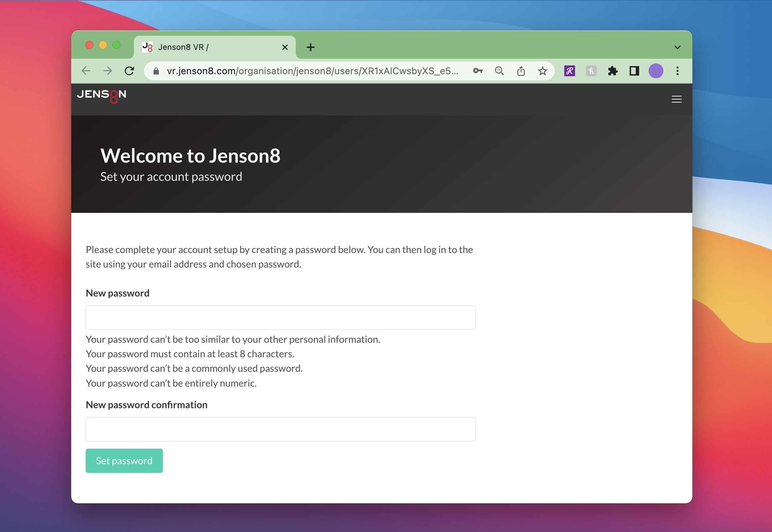This screenshot has width=772, height=532.
Task: Click the zoom magnifier icon in address bar
Action: tap(499, 71)
